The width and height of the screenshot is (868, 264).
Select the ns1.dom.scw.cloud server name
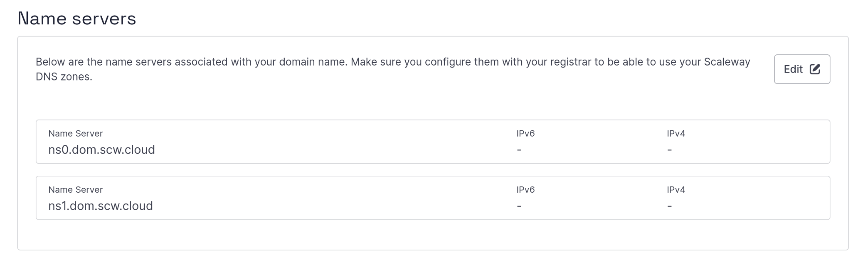point(101,206)
